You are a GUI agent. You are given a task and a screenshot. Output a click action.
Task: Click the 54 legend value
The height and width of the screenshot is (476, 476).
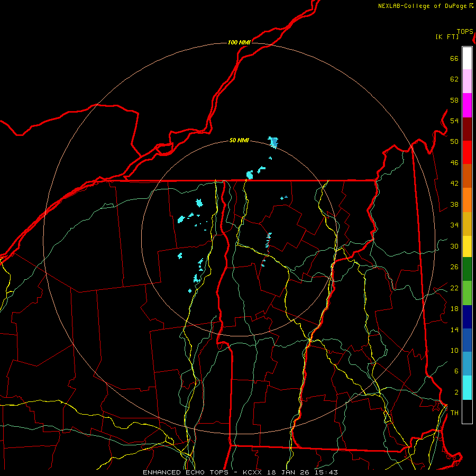click(x=454, y=121)
